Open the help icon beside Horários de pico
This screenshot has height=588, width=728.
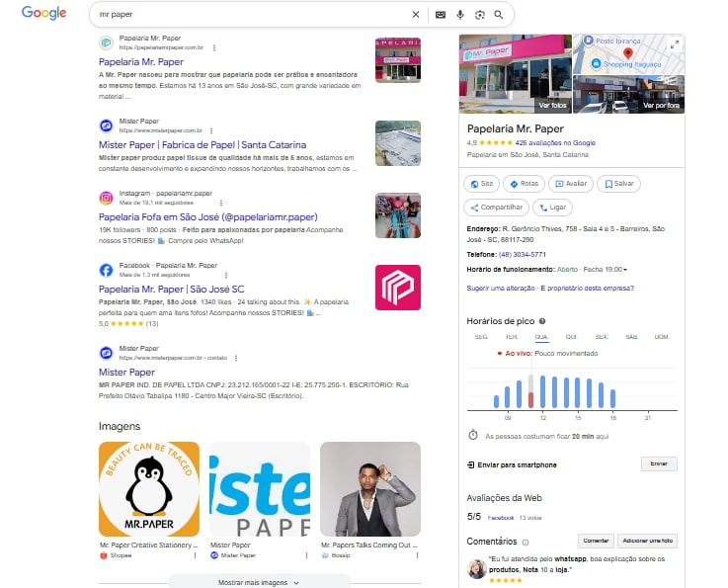542,321
